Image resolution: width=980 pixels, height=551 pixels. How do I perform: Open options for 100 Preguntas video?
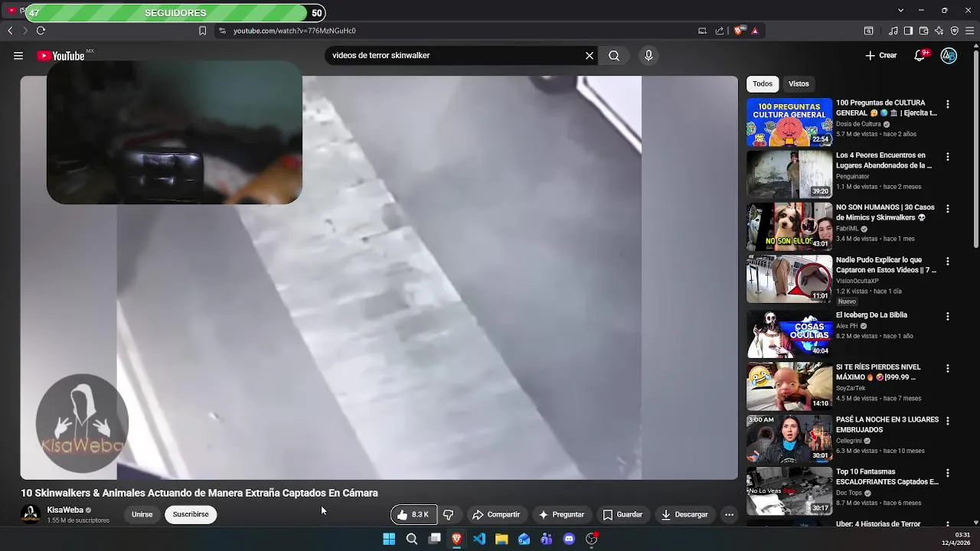pos(948,104)
